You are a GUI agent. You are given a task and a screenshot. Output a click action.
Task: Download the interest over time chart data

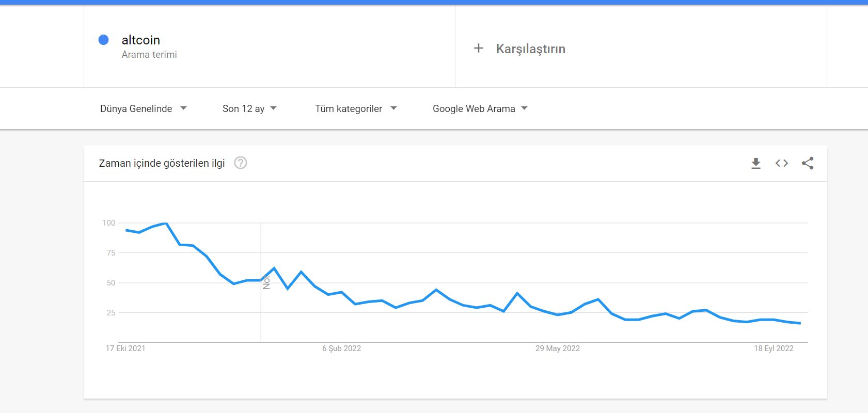click(755, 163)
